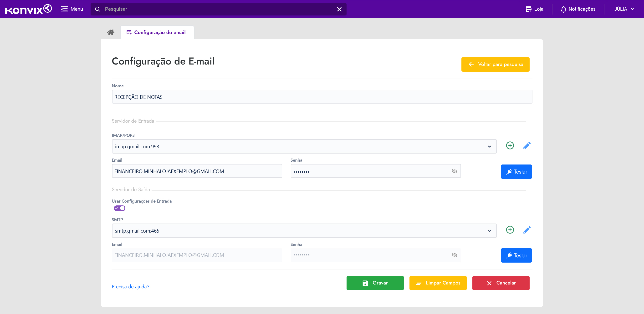Screen dimensions: 644x314
Task: Show the incoming server password
Action: click(454, 171)
